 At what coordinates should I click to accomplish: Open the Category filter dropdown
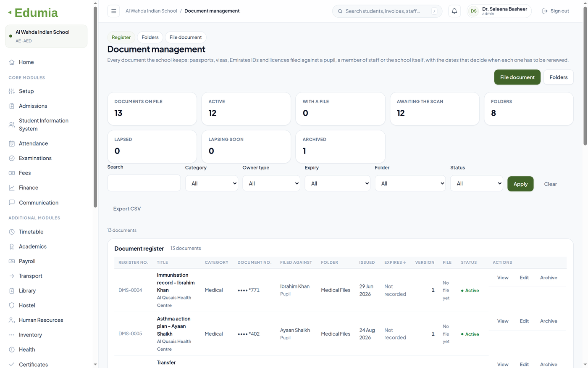pos(212,183)
